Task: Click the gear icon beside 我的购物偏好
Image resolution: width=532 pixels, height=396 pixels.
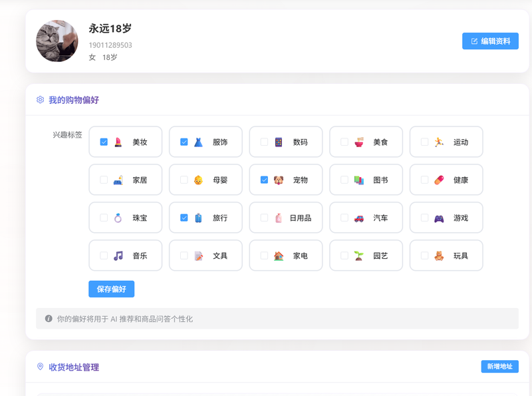Action: point(41,100)
